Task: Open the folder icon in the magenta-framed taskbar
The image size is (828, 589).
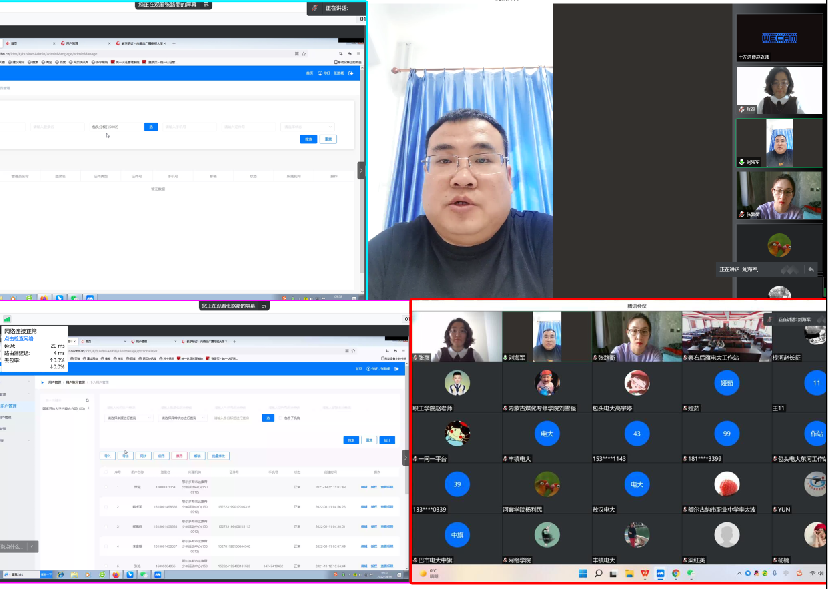Action: pyautogui.click(x=74, y=575)
